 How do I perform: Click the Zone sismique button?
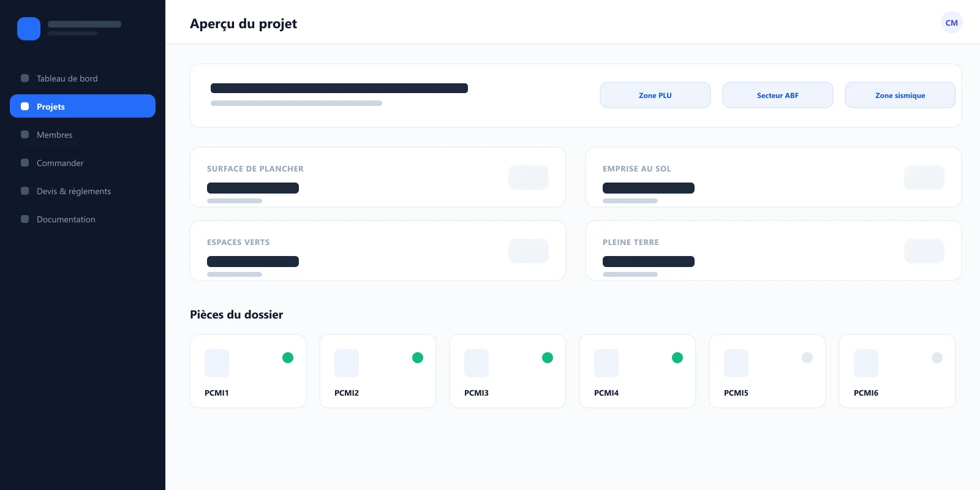pyautogui.click(x=900, y=95)
